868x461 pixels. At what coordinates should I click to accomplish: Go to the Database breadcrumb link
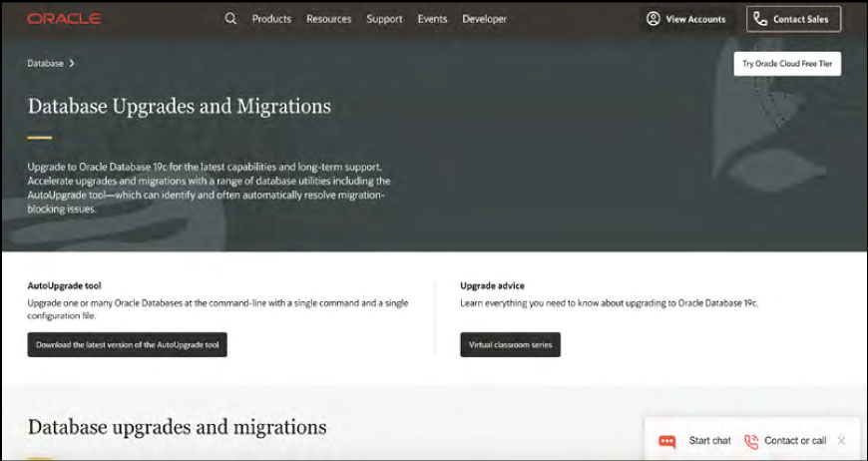point(45,64)
